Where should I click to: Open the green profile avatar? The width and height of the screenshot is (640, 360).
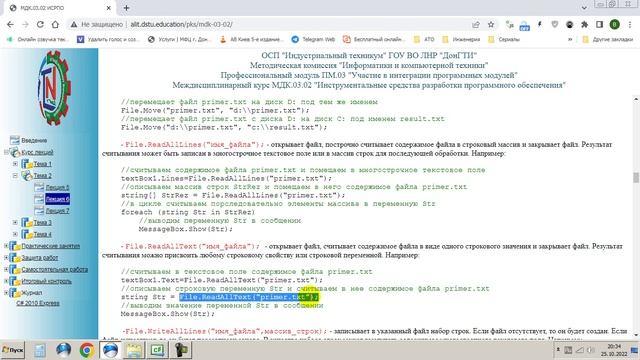(614, 24)
